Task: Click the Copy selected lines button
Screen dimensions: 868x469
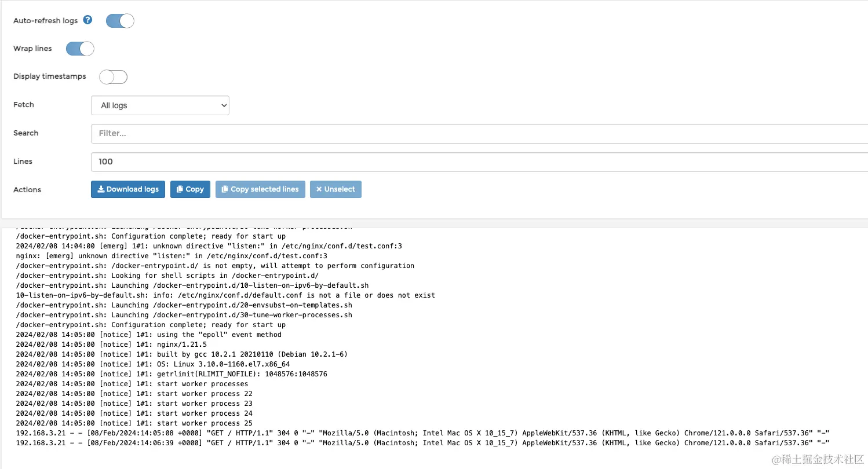Action: click(260, 189)
